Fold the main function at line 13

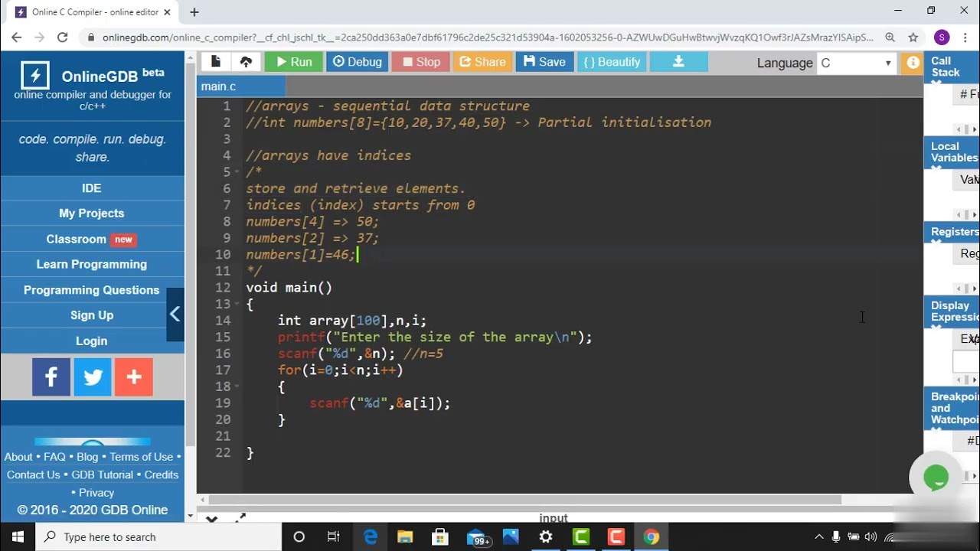[x=238, y=304]
